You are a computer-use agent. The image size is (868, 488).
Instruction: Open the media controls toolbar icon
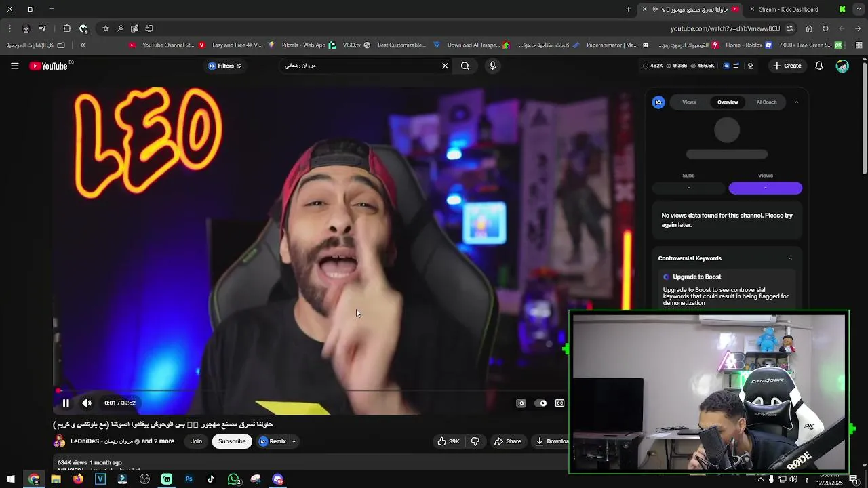(x=42, y=28)
